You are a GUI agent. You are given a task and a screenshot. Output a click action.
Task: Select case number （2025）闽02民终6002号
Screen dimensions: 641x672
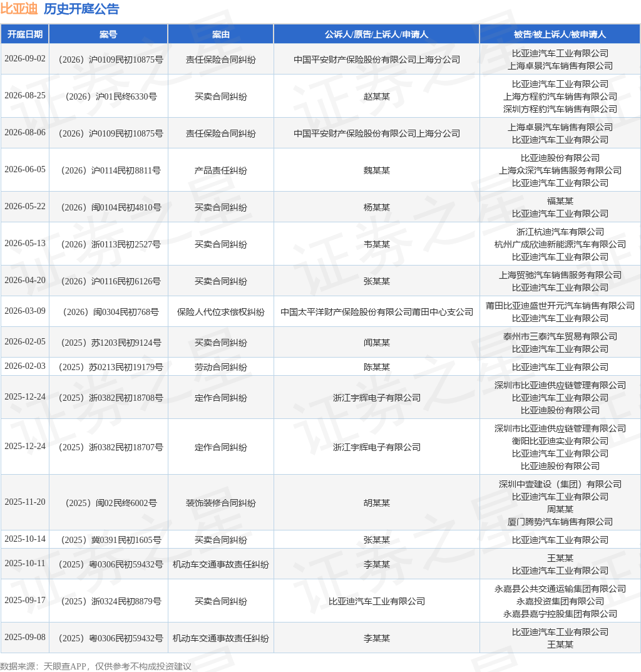pos(111,503)
